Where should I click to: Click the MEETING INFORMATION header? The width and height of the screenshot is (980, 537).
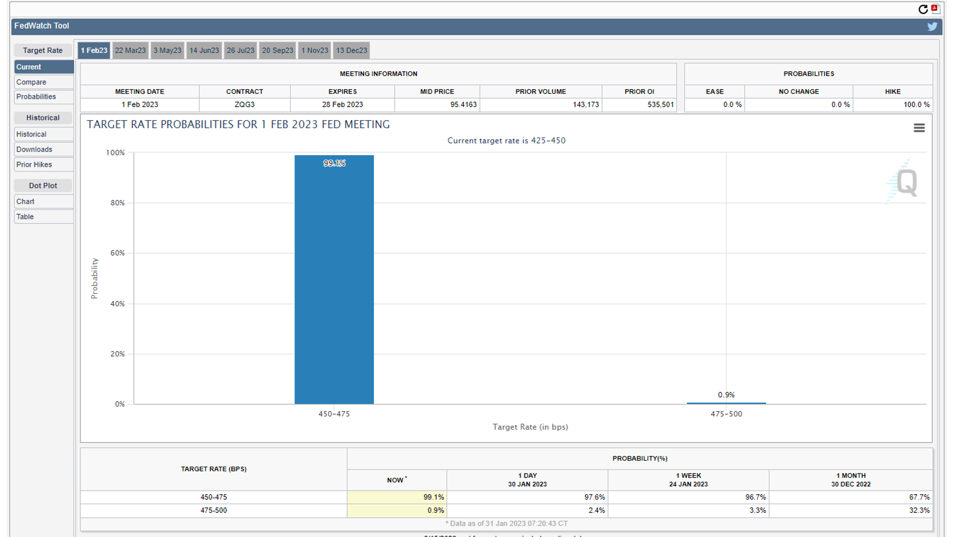point(378,74)
